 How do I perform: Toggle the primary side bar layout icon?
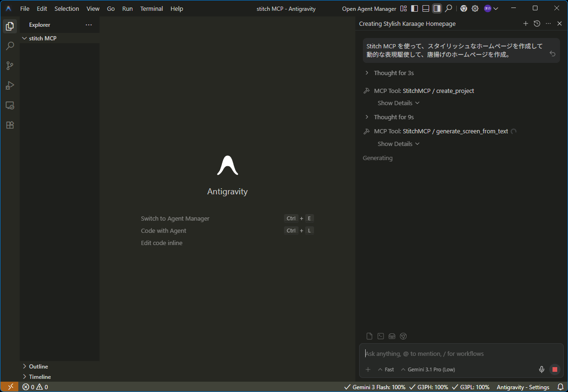[x=414, y=8]
